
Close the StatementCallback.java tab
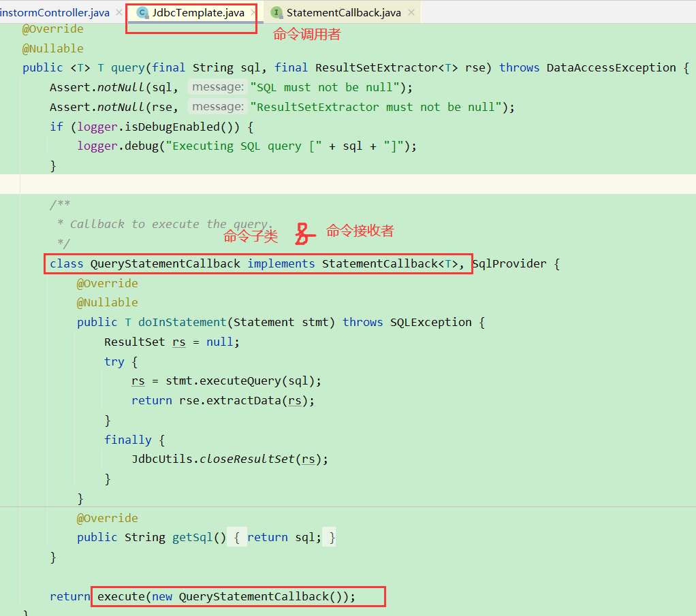411,12
